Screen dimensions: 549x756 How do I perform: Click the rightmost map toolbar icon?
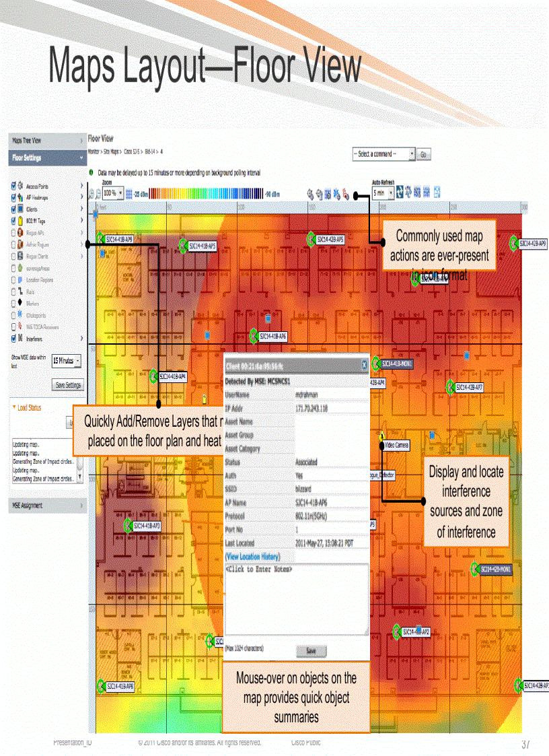(x=437, y=193)
